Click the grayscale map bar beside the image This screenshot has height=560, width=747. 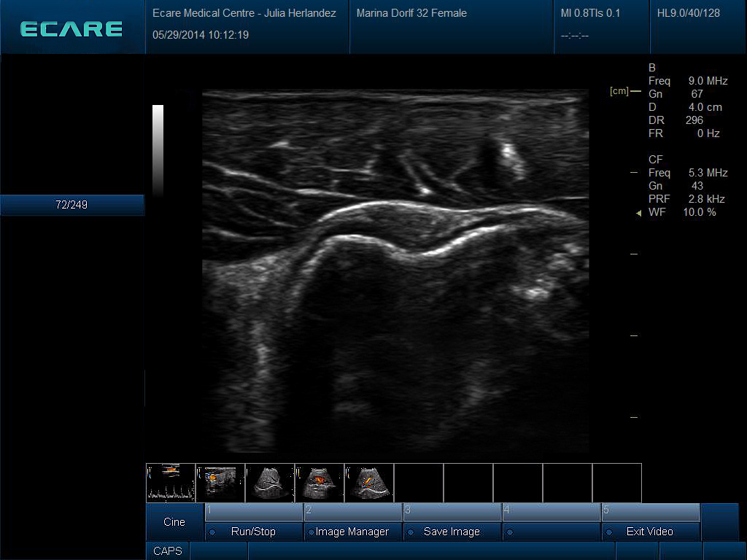pos(158,150)
